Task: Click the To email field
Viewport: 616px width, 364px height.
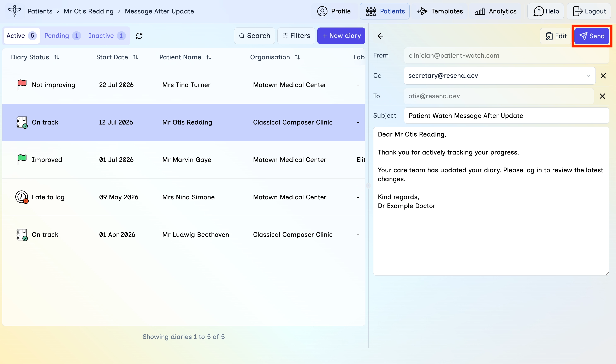Action: pyautogui.click(x=499, y=96)
